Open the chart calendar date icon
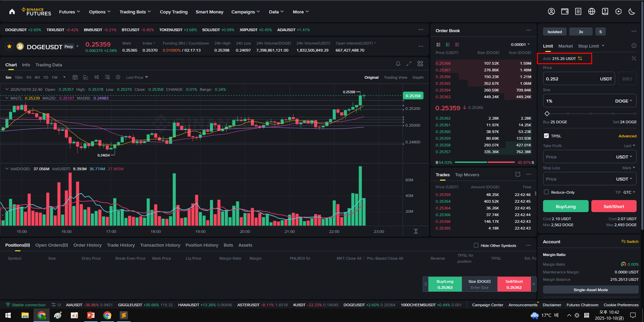 (x=75, y=77)
